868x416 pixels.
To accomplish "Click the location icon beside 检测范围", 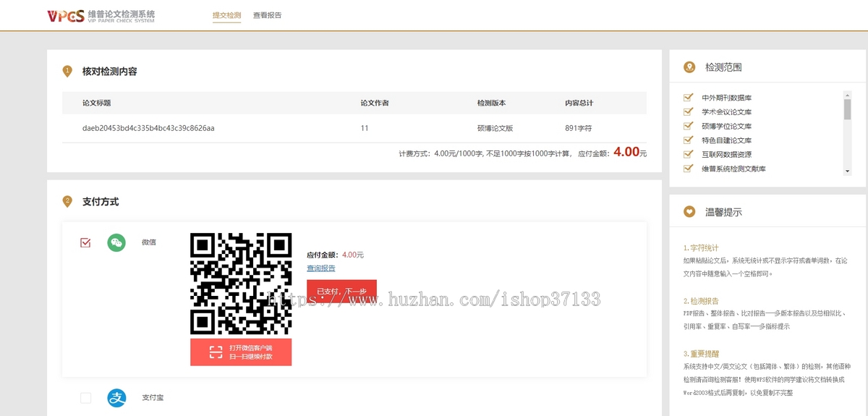I will (x=689, y=67).
